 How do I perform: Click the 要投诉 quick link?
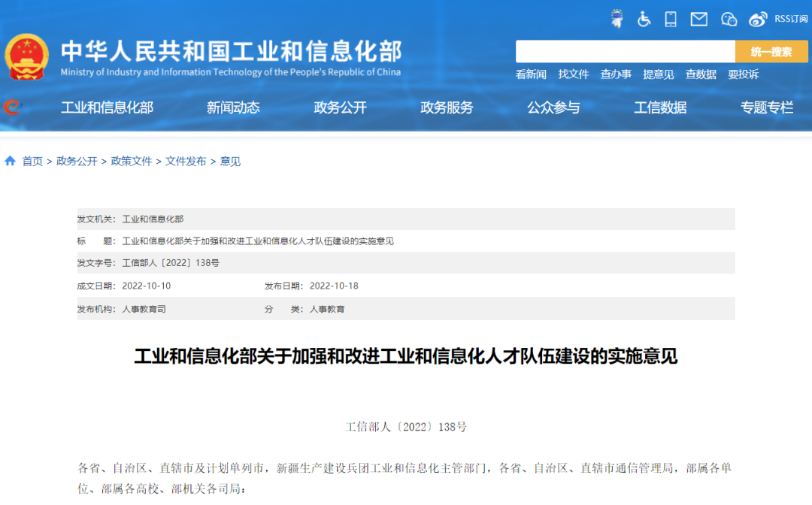743,74
